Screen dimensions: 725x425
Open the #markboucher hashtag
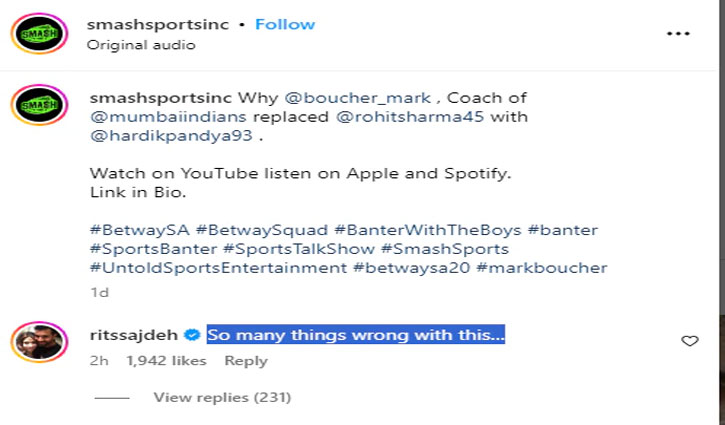click(541, 268)
